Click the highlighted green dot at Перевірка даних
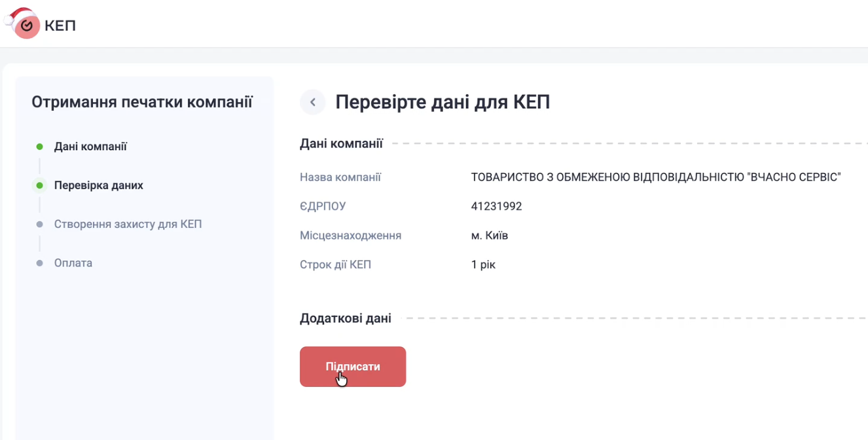868x440 pixels. pos(39,185)
